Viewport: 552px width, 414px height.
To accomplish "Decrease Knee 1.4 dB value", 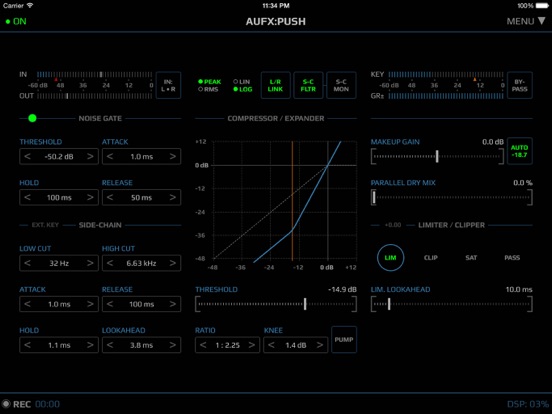I will click(271, 345).
